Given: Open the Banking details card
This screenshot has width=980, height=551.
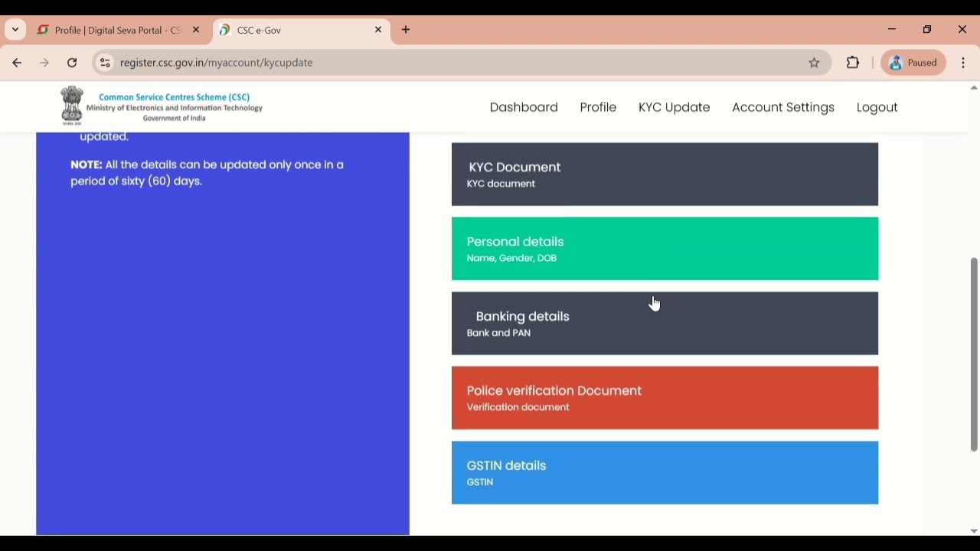Looking at the screenshot, I should (665, 324).
